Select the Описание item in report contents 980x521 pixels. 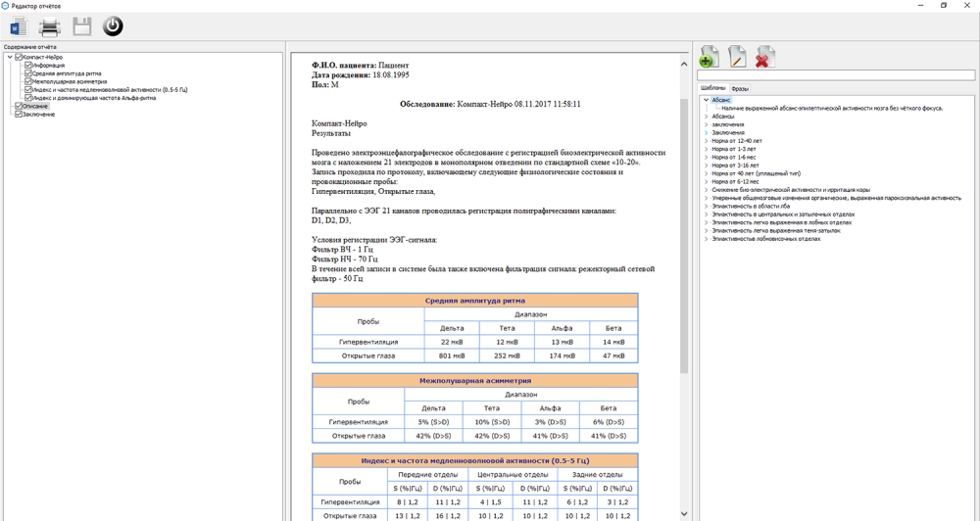[35, 106]
